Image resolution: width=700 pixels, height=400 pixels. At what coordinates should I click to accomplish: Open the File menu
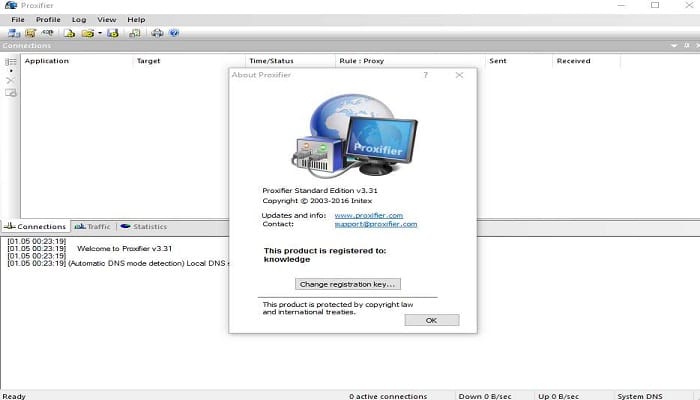(18, 20)
